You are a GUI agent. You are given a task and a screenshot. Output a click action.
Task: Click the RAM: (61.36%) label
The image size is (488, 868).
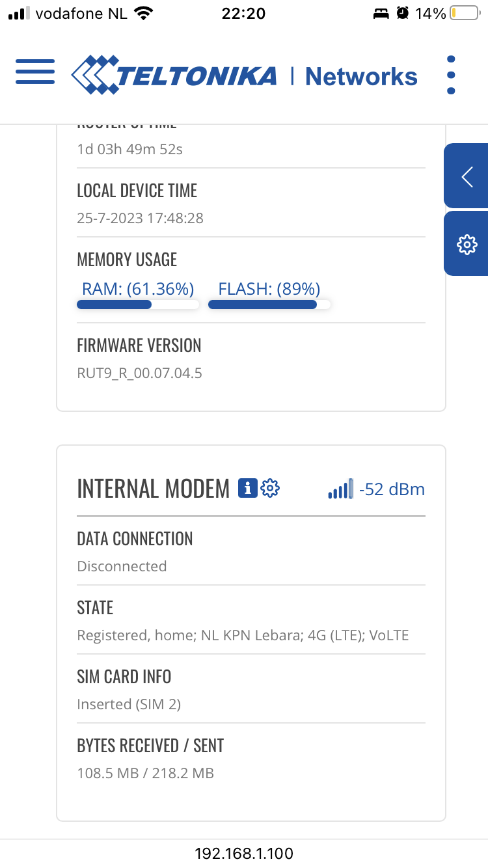pyautogui.click(x=138, y=288)
